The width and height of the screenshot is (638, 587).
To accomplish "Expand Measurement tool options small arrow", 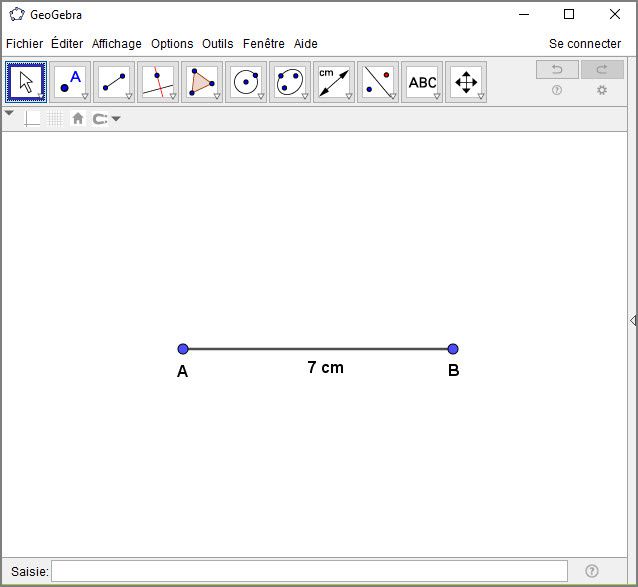I will pyautogui.click(x=349, y=96).
